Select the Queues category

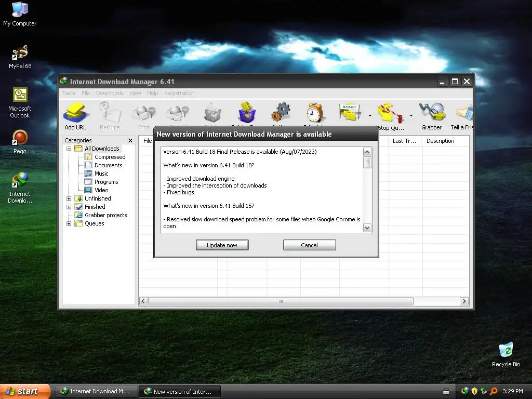pos(95,223)
